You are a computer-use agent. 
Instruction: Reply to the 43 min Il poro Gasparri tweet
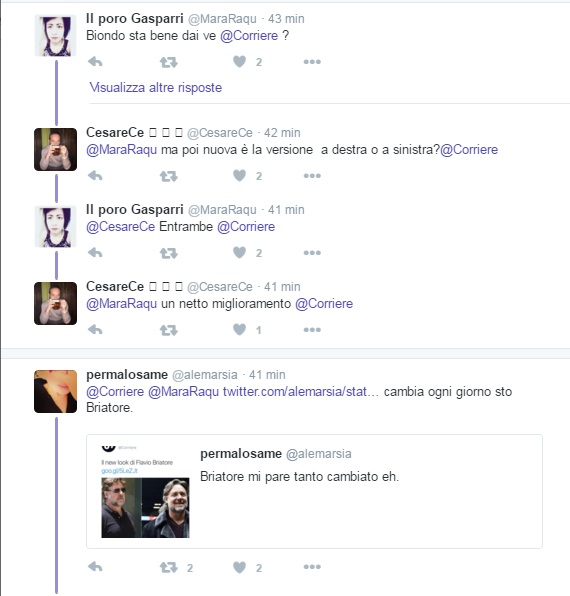[95, 62]
